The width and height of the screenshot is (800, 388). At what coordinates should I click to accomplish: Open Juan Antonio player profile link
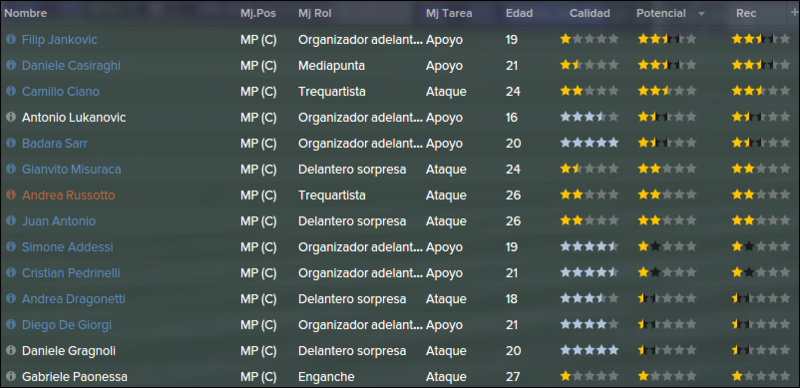click(59, 221)
